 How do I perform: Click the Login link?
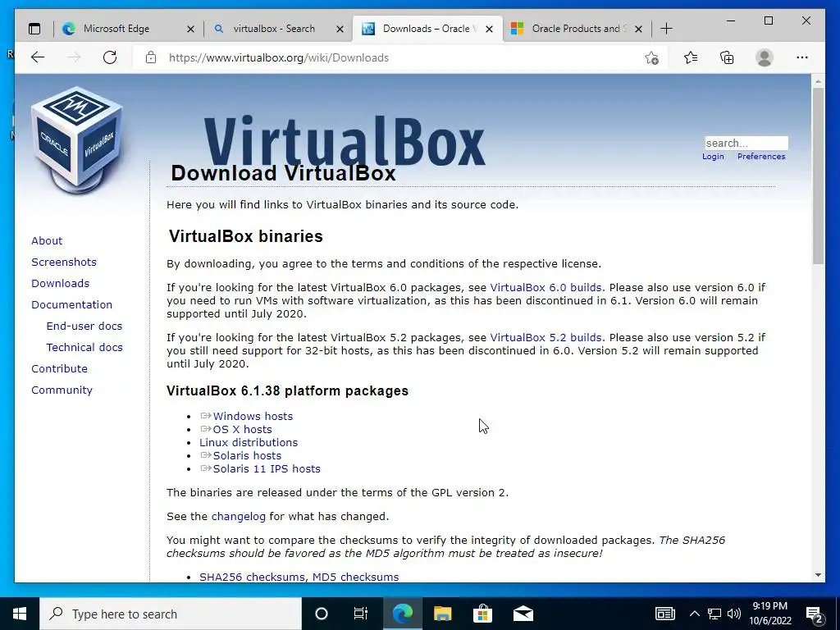click(713, 157)
